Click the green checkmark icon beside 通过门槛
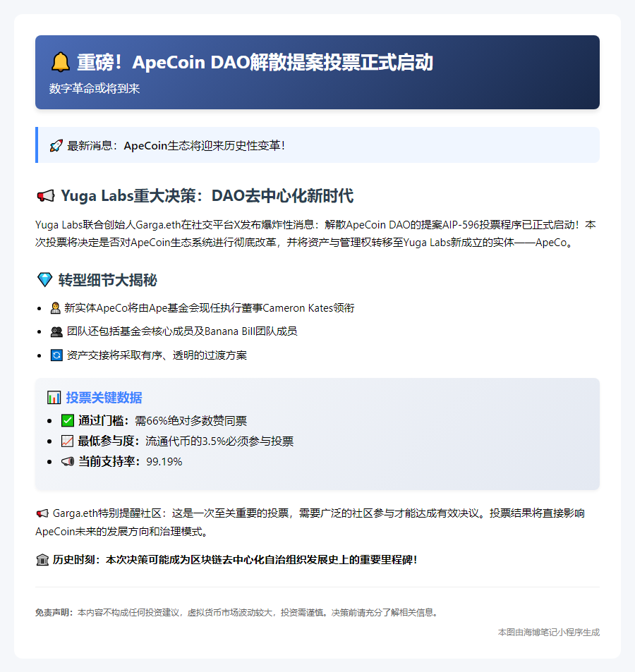Image resolution: width=635 pixels, height=672 pixels. (68, 420)
